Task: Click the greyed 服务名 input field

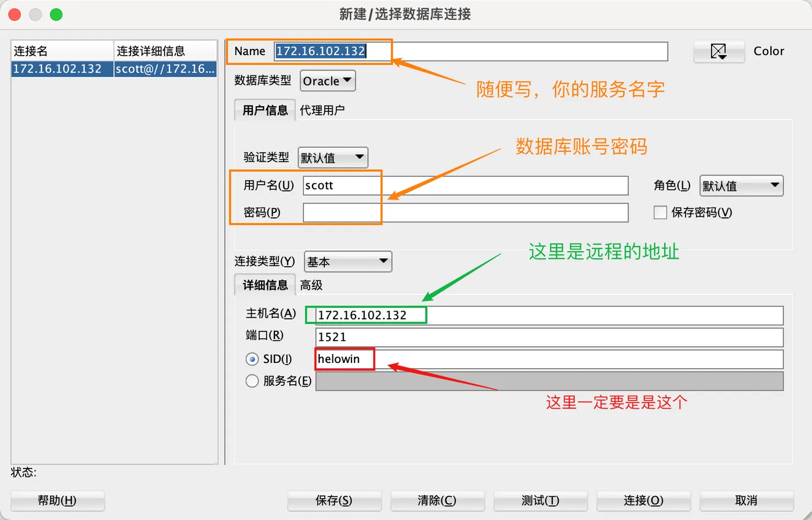Action: pyautogui.click(x=549, y=381)
